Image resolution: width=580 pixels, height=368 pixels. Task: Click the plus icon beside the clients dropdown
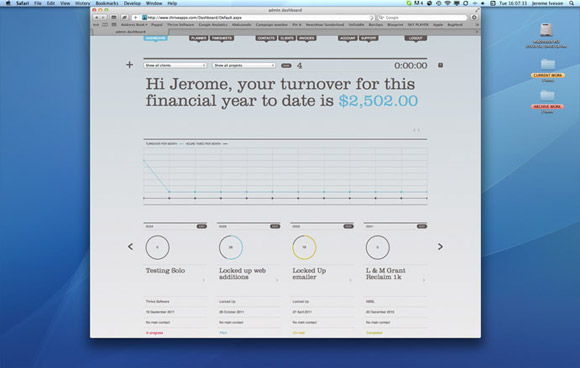(x=129, y=65)
